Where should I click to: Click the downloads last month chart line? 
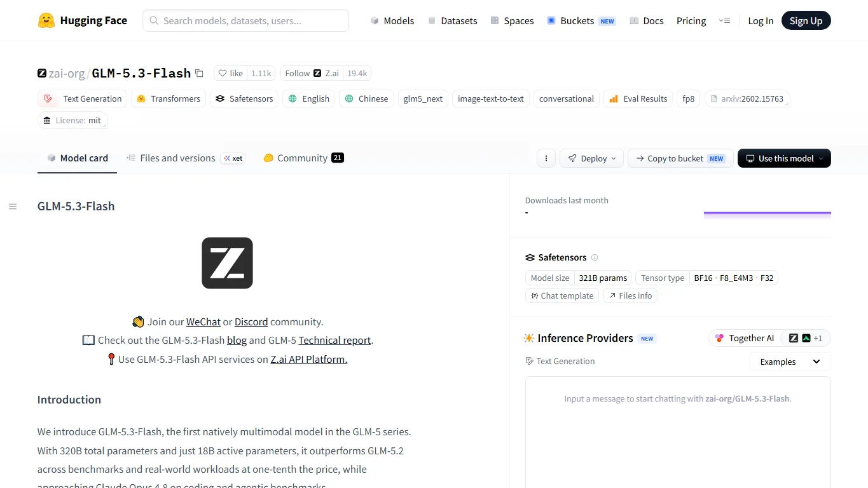[768, 213]
